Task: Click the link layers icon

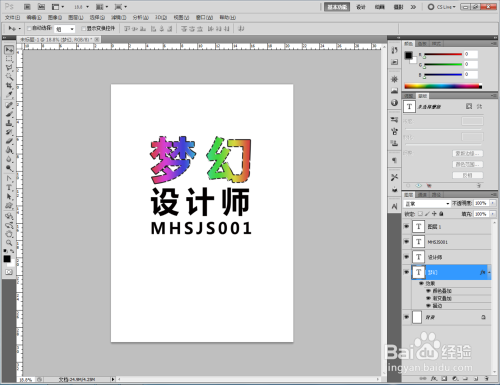Action: [423, 379]
